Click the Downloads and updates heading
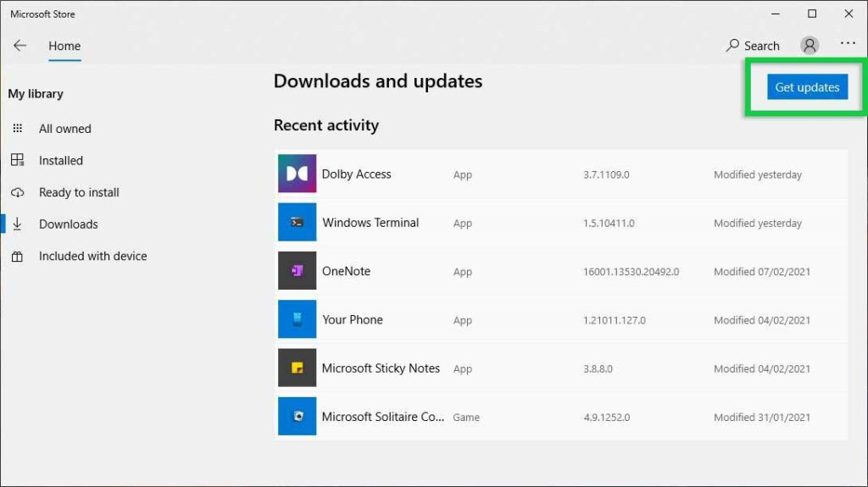 click(x=378, y=80)
